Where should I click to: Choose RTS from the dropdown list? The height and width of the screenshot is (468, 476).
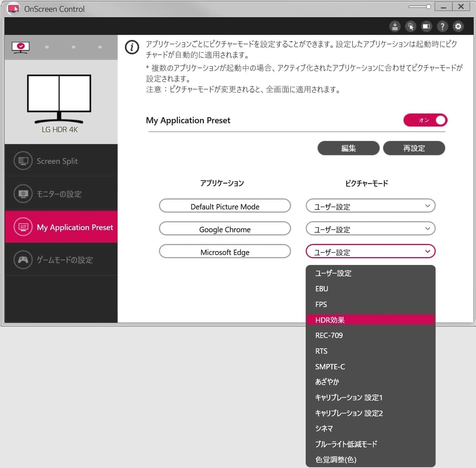370,351
